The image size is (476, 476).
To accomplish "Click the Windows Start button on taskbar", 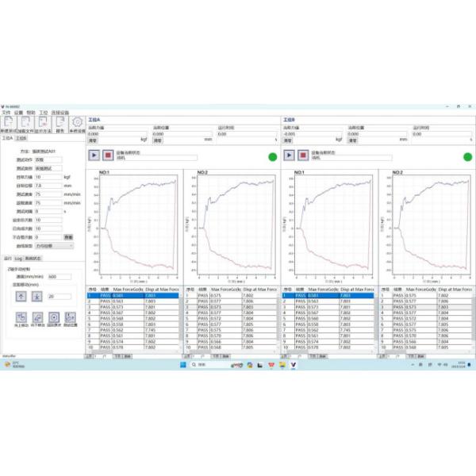I will pos(183,365).
